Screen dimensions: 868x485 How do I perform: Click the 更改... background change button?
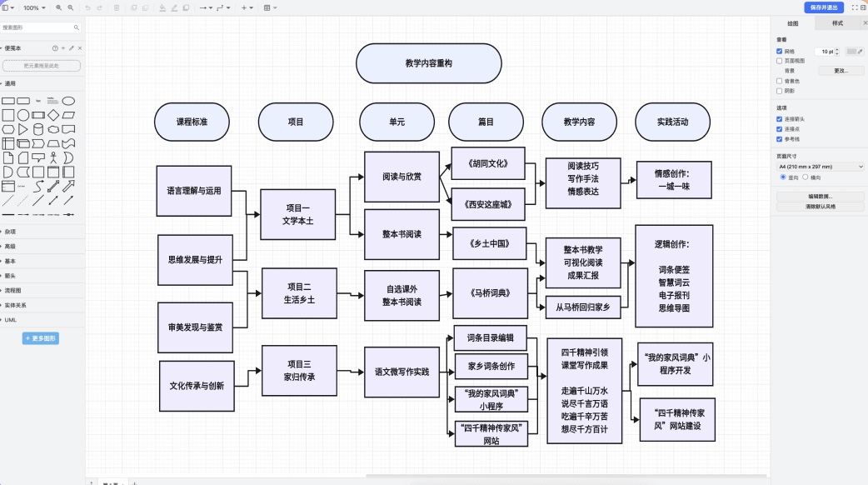841,71
